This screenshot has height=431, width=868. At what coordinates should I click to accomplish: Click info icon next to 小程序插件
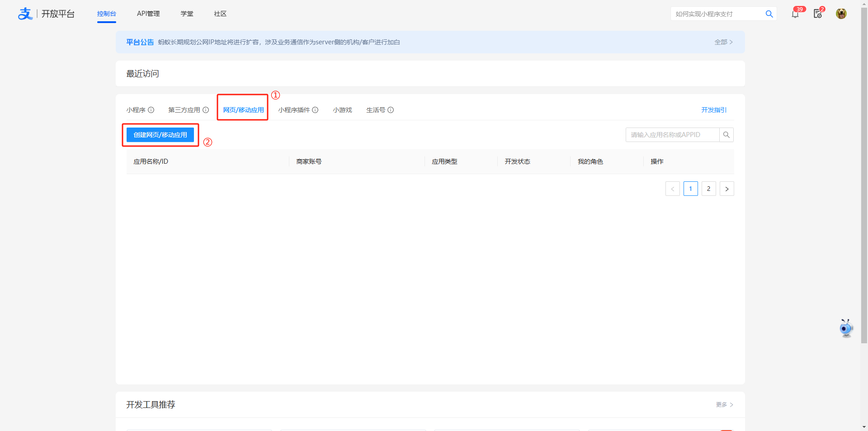315,110
